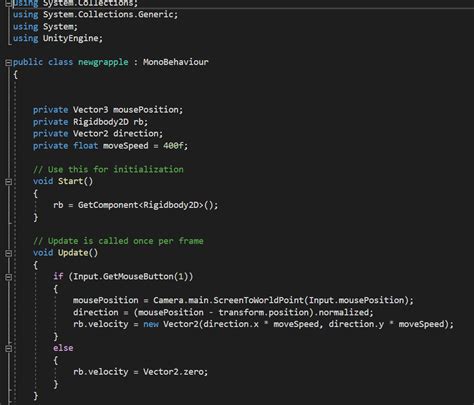
Task: Collapse the newgrapple class code block
Action: (9, 62)
